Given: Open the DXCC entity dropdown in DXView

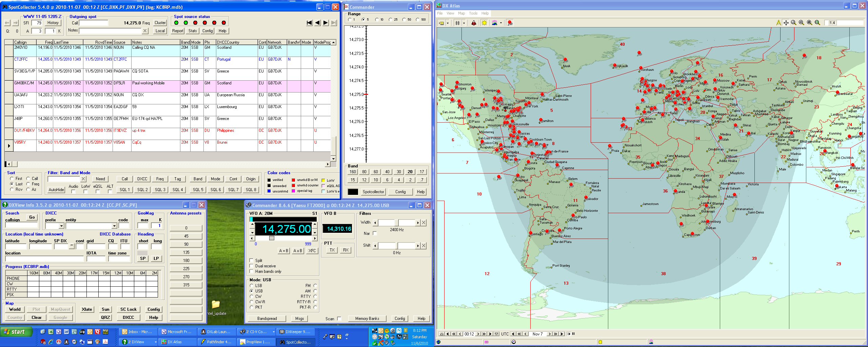Looking at the screenshot, I should click(114, 226).
